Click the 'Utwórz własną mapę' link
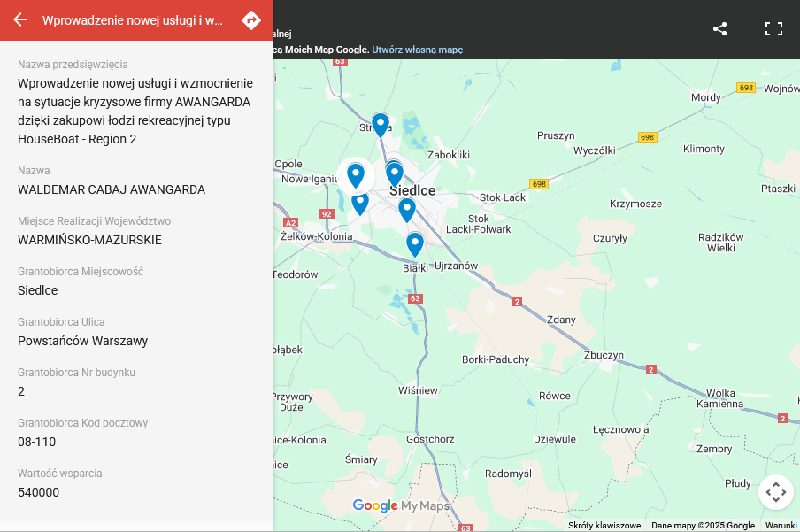 pyautogui.click(x=417, y=50)
